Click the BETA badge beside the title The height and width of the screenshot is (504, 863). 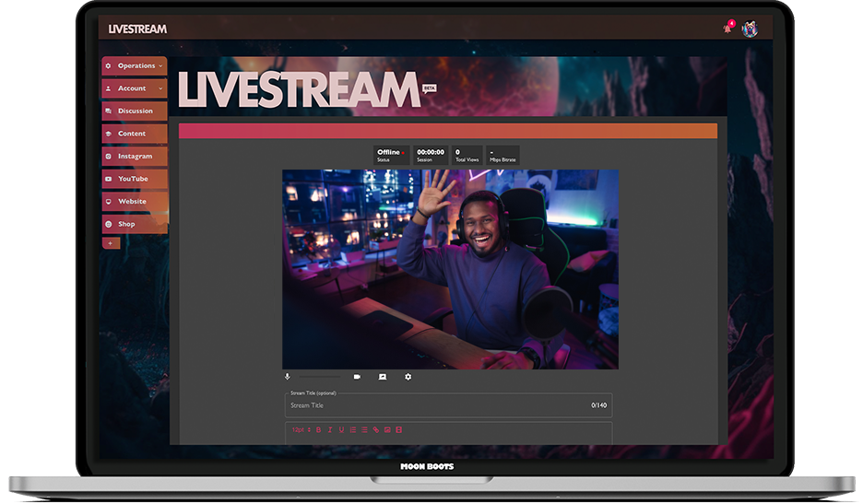pyautogui.click(x=429, y=88)
